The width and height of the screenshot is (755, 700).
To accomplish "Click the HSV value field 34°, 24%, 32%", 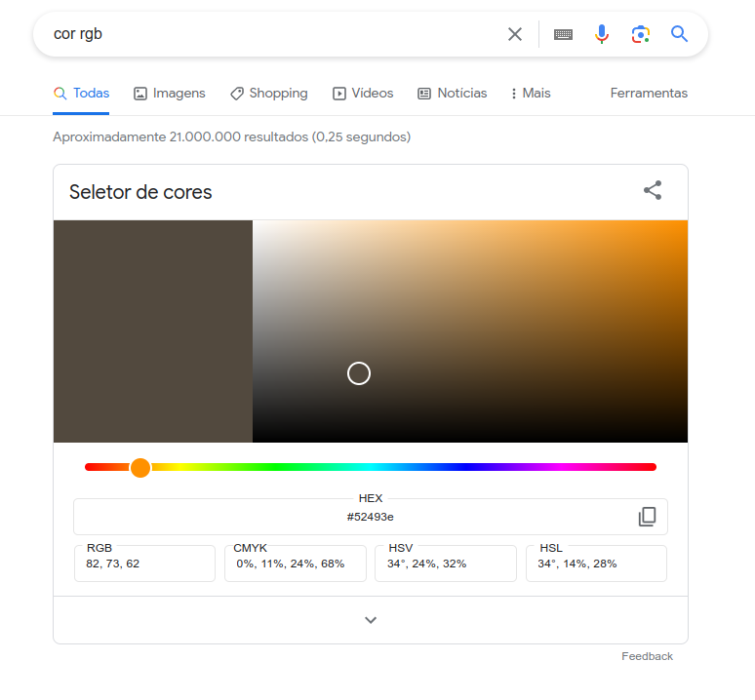I will pyautogui.click(x=446, y=564).
